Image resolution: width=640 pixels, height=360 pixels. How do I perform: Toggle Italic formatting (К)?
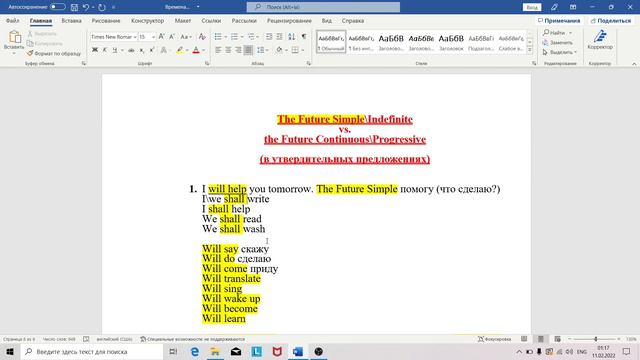pos(104,50)
